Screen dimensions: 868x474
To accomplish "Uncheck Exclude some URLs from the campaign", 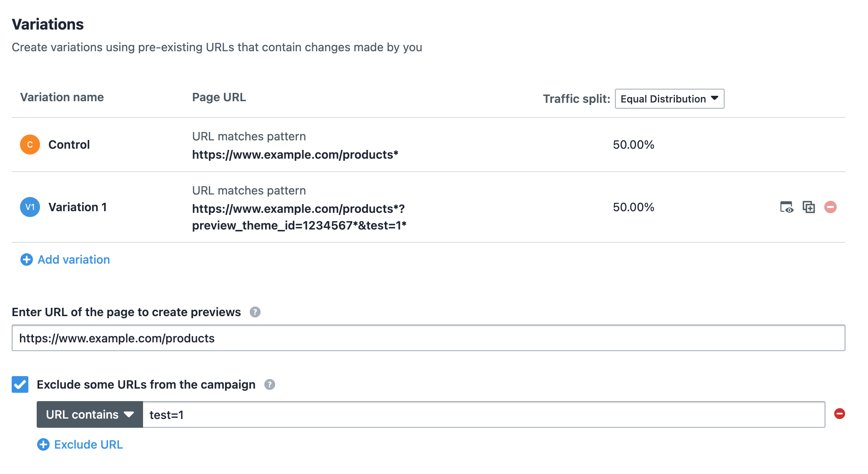I will pyautogui.click(x=20, y=384).
